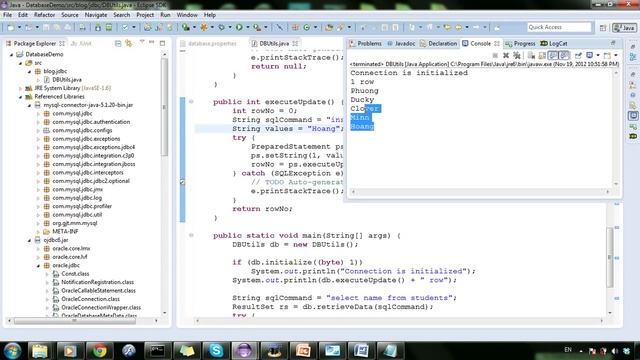Collapse the Referenced Libraries node
Image resolution: width=640 pixels, height=360 pixels.
pyautogui.click(x=20, y=97)
